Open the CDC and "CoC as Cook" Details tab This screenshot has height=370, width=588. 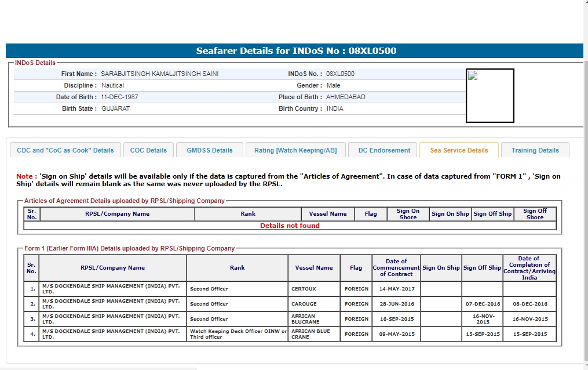tap(65, 150)
